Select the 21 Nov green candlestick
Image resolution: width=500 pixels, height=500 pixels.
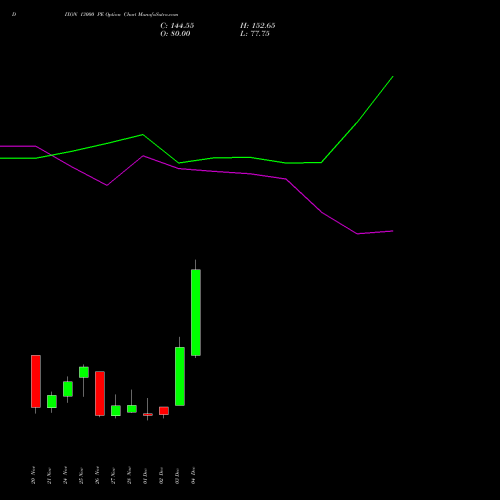[52, 401]
